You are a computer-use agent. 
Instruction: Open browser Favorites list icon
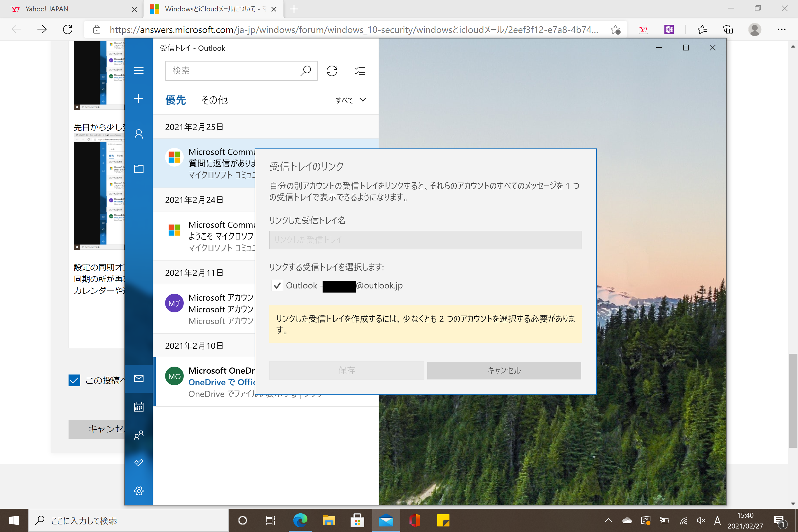pyautogui.click(x=702, y=30)
